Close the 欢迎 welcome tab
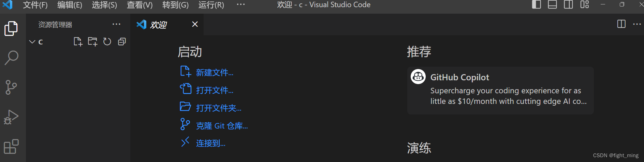The height and width of the screenshot is (162, 644). pyautogui.click(x=195, y=24)
